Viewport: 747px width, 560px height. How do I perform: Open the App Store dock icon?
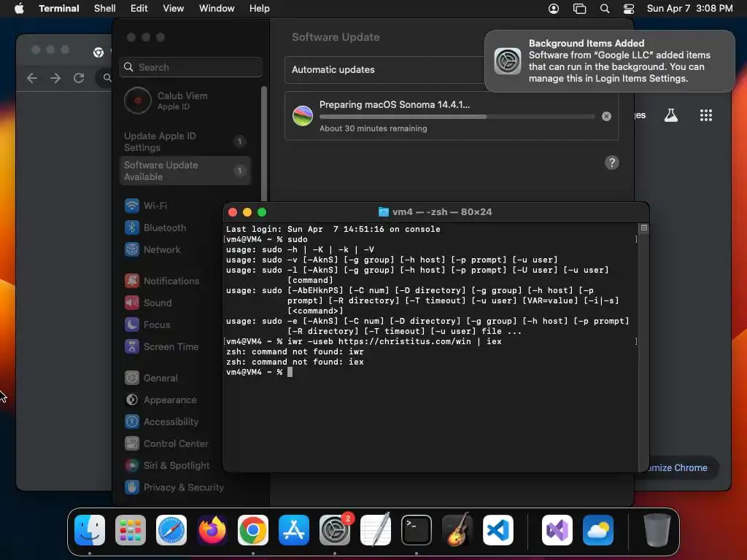pos(294,530)
